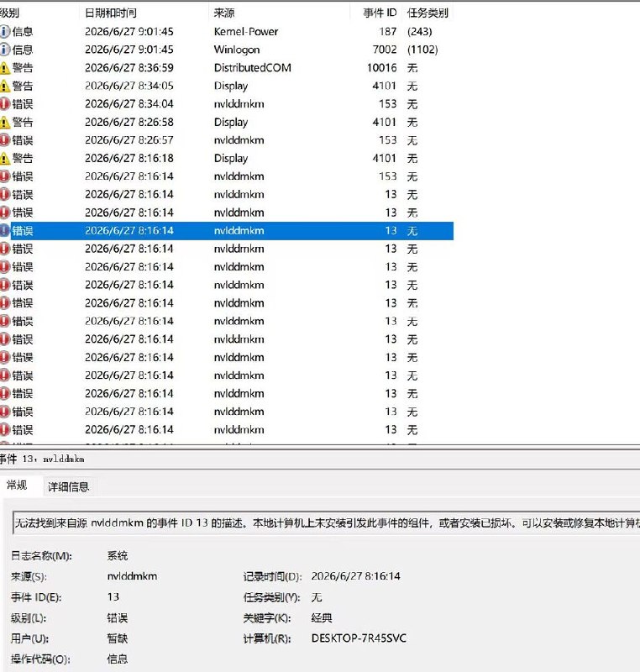This screenshot has width=640, height=672.
Task: Open the 详细信息 tab
Action: [69, 487]
